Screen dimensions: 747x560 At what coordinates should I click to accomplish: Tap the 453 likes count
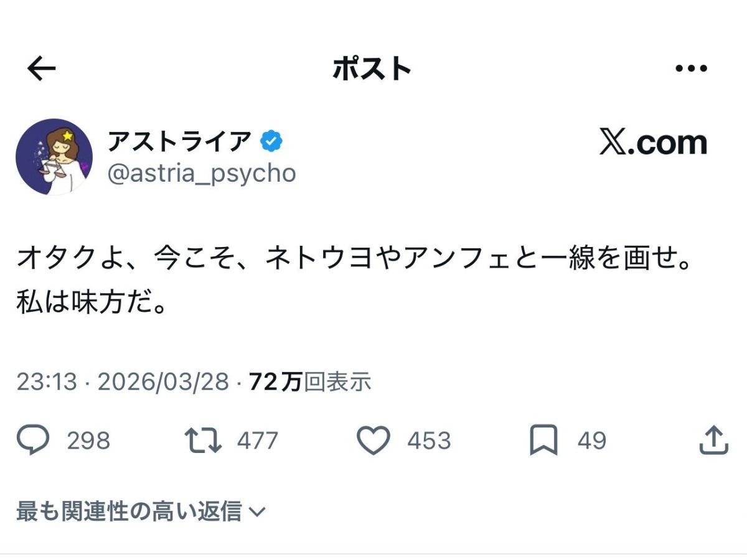(x=429, y=441)
